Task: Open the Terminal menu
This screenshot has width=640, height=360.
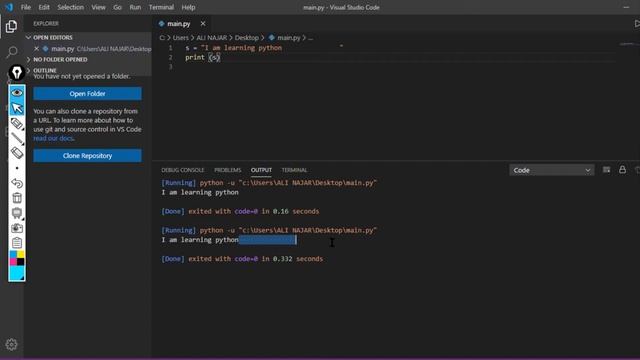Action: [161, 7]
